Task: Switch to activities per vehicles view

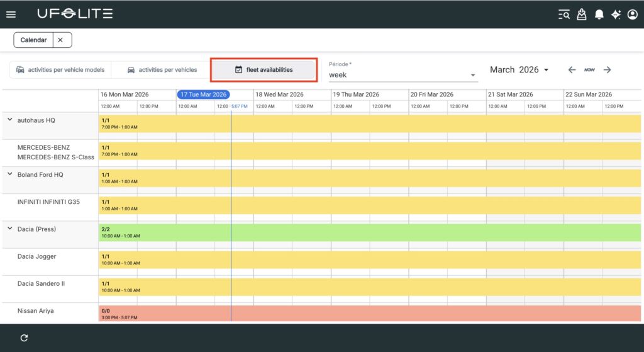Action: tap(162, 70)
